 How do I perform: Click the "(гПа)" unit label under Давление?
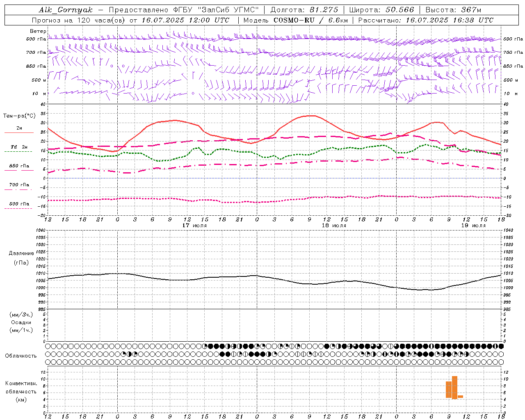(21, 263)
